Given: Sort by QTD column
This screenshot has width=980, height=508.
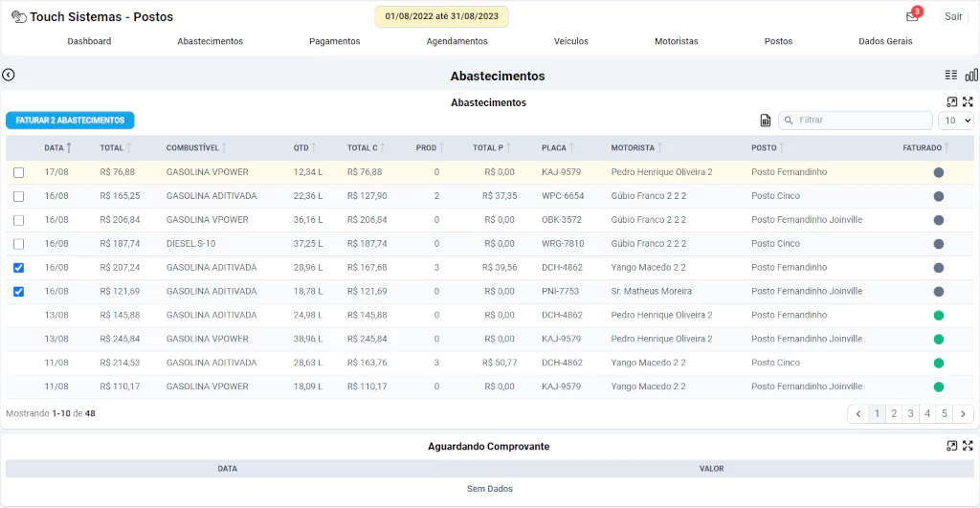Looking at the screenshot, I should (305, 148).
